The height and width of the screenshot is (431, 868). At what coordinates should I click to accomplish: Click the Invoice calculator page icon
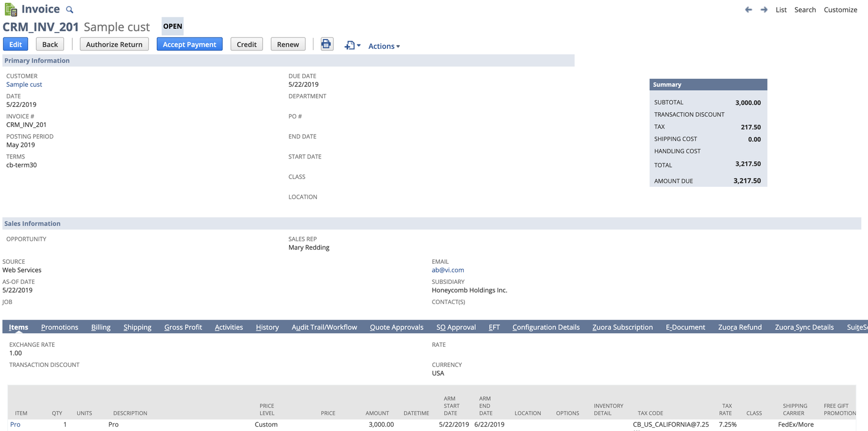click(x=11, y=10)
